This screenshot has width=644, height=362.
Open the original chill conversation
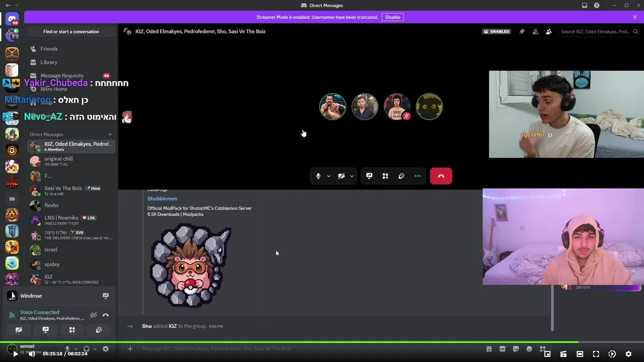(x=70, y=161)
